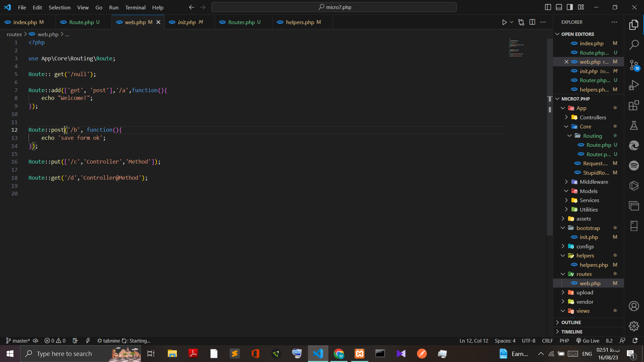Click master branch indicator in status bar
This screenshot has width=644, height=362.
[18, 341]
